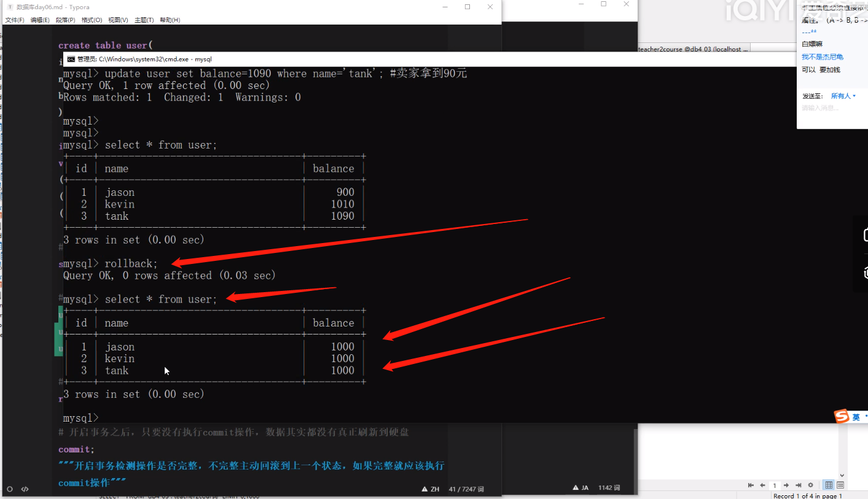The height and width of the screenshot is (499, 868).
Task: Click the 41 / 7247 词 word count
Action: (x=466, y=489)
